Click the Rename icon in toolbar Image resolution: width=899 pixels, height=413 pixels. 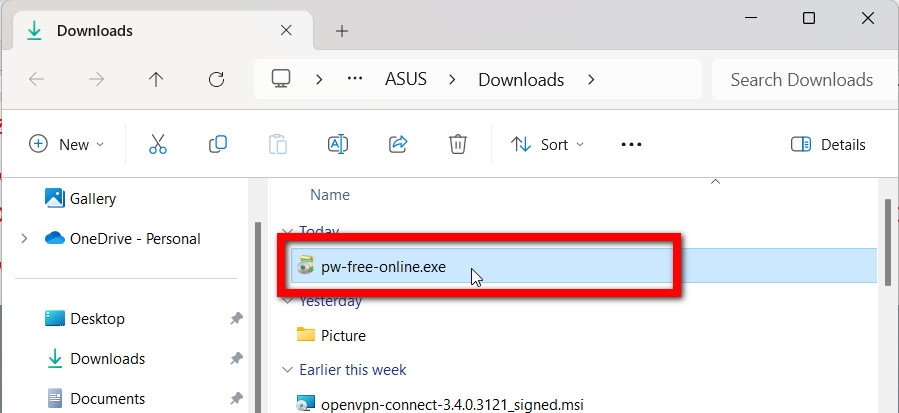coord(338,144)
